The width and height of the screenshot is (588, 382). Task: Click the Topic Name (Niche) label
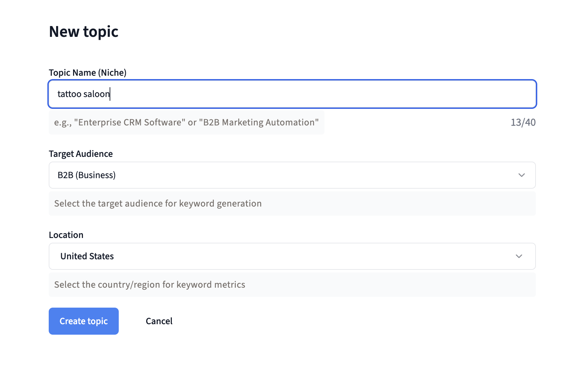point(88,72)
